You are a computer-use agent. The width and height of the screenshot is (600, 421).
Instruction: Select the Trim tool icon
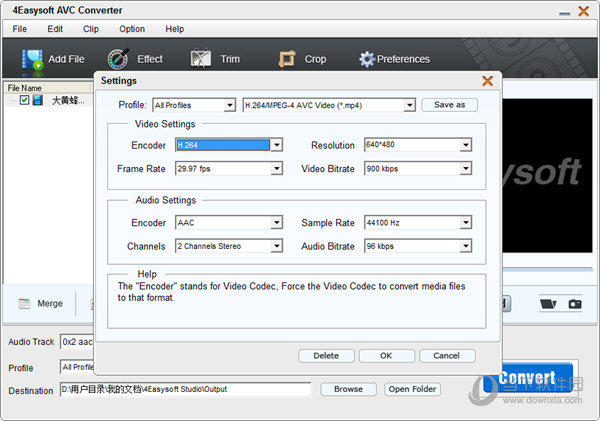tap(201, 59)
